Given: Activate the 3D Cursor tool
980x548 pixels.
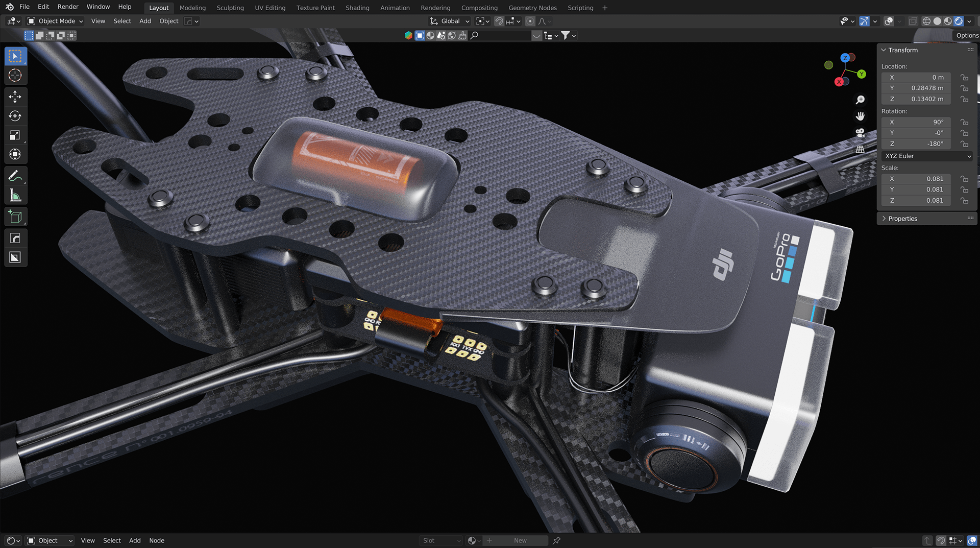Looking at the screenshot, I should (x=15, y=76).
